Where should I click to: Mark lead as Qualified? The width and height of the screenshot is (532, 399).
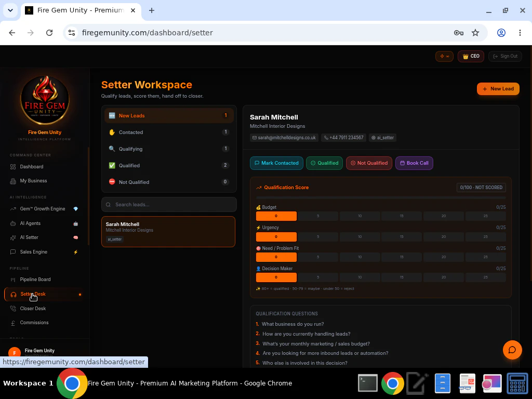coord(324,163)
